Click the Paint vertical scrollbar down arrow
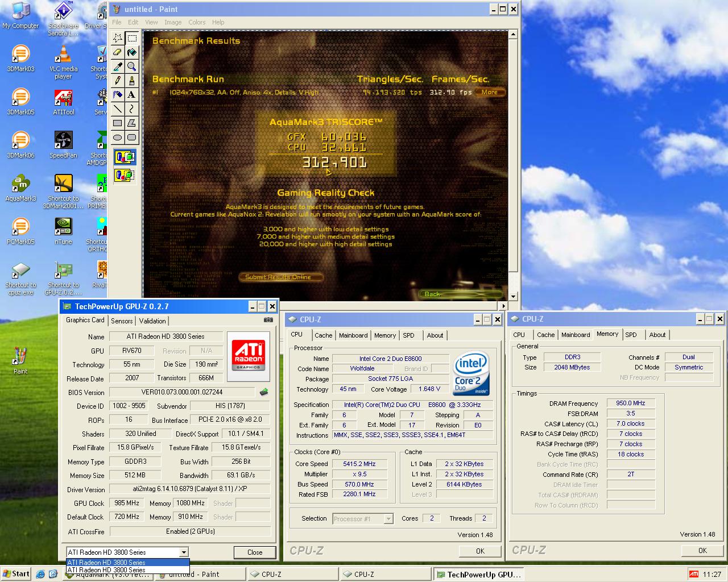 513,296
